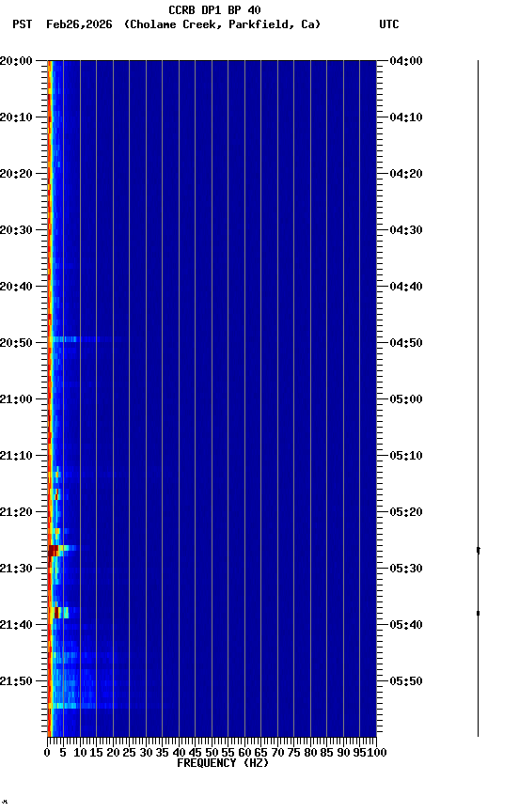This screenshot has height=812, width=519.
Task: Click the seismogram marker near 05:27 UTC
Action: click(x=478, y=551)
